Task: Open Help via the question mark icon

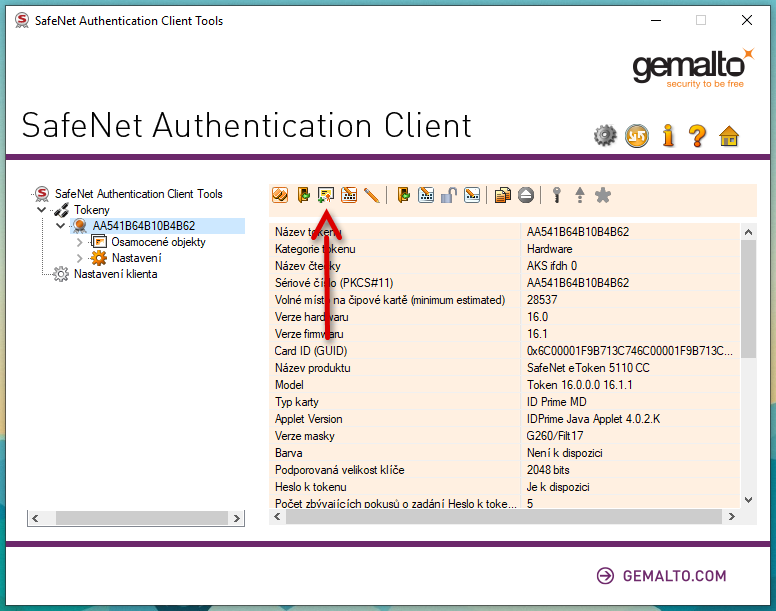Action: tap(697, 136)
